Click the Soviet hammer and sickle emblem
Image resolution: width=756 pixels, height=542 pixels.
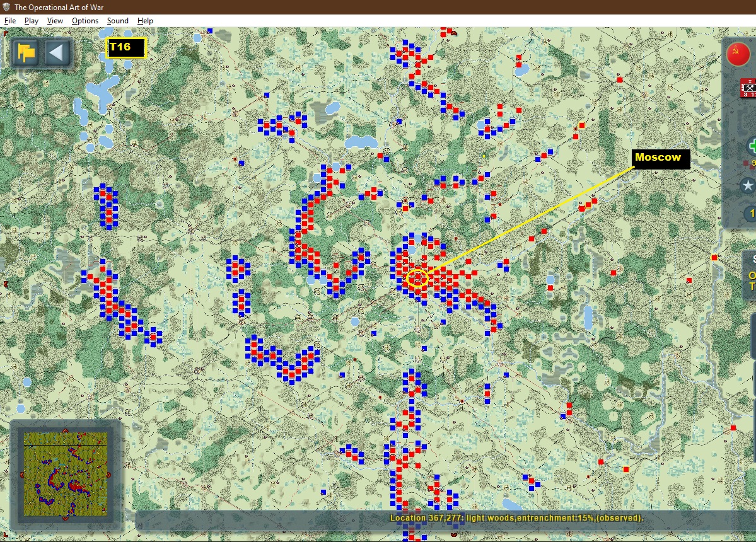tap(738, 54)
